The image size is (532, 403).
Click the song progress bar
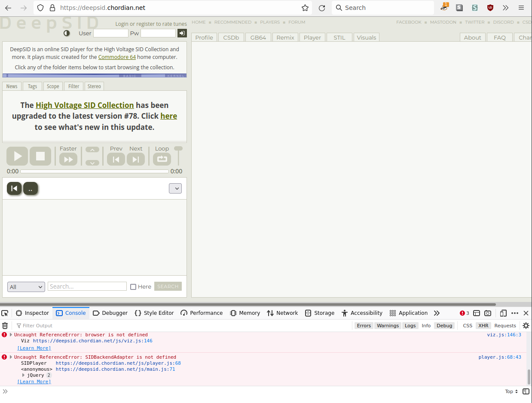point(95,171)
